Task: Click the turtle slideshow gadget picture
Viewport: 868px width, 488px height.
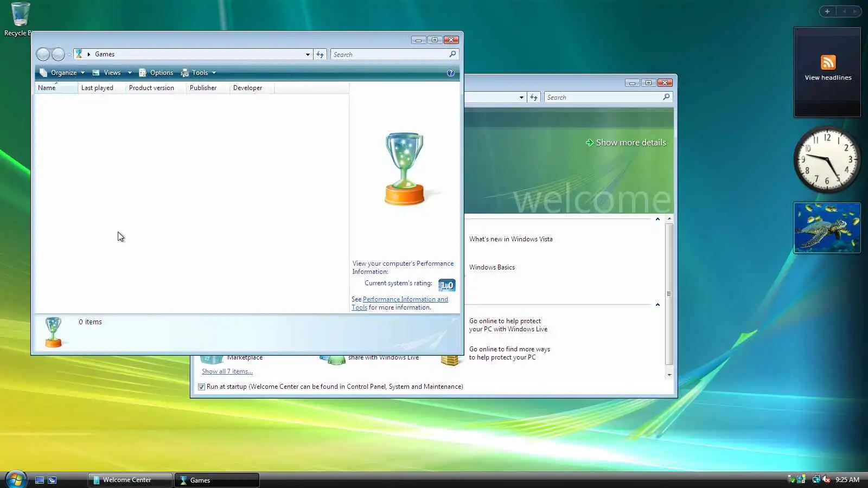Action: [827, 228]
